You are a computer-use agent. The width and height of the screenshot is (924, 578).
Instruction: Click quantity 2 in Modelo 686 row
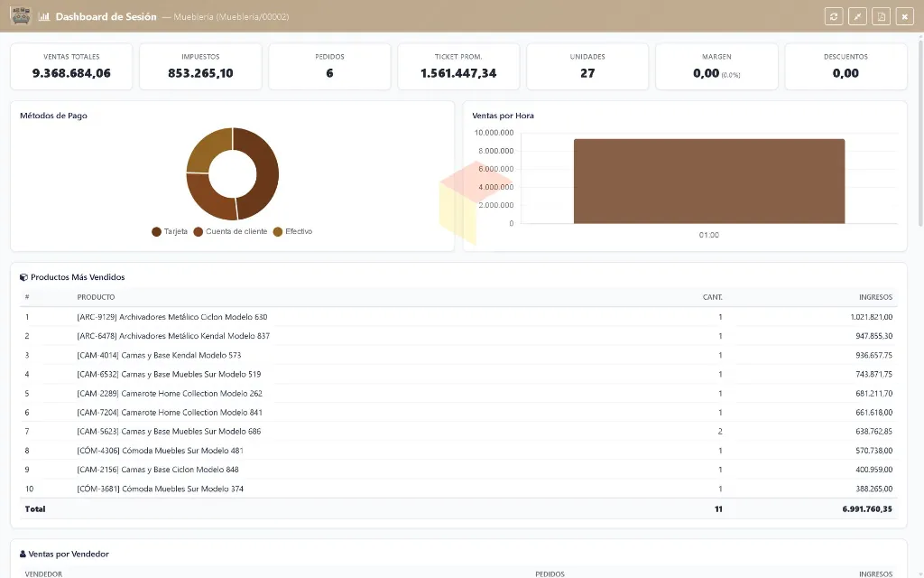point(720,431)
